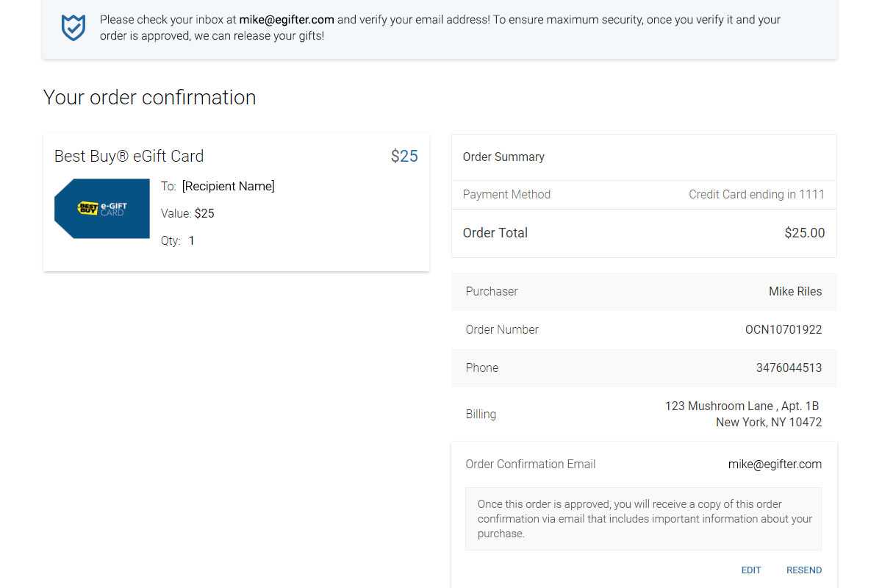
Task: Click the Order Total label
Action: click(495, 233)
